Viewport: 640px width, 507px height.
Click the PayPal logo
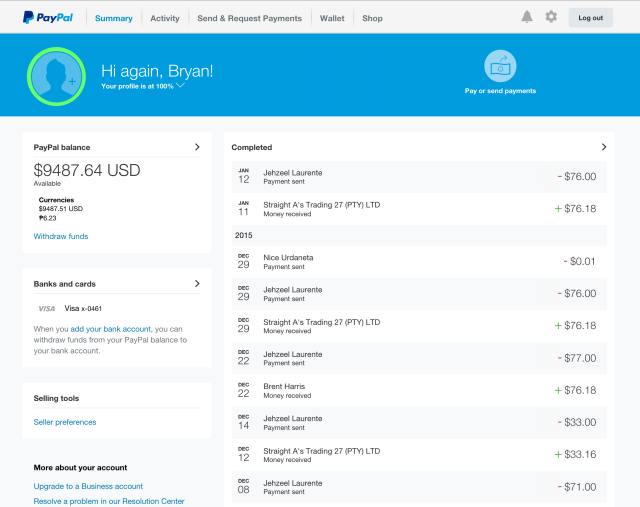48,18
